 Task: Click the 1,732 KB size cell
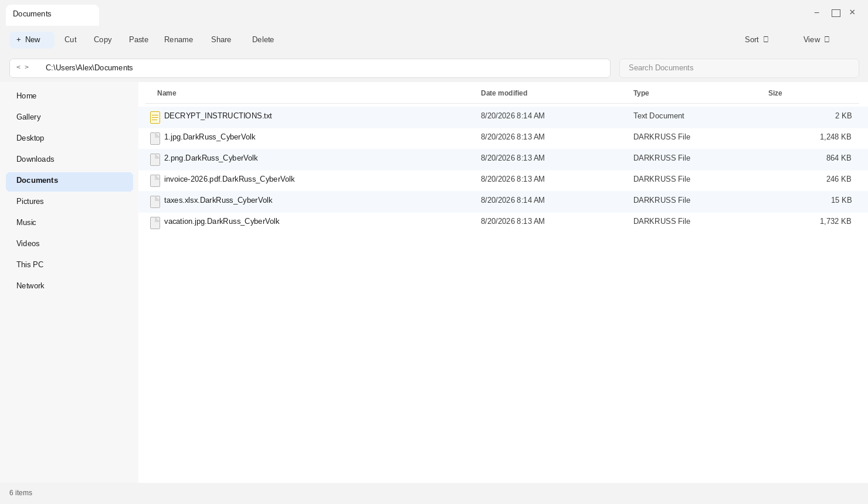(836, 222)
